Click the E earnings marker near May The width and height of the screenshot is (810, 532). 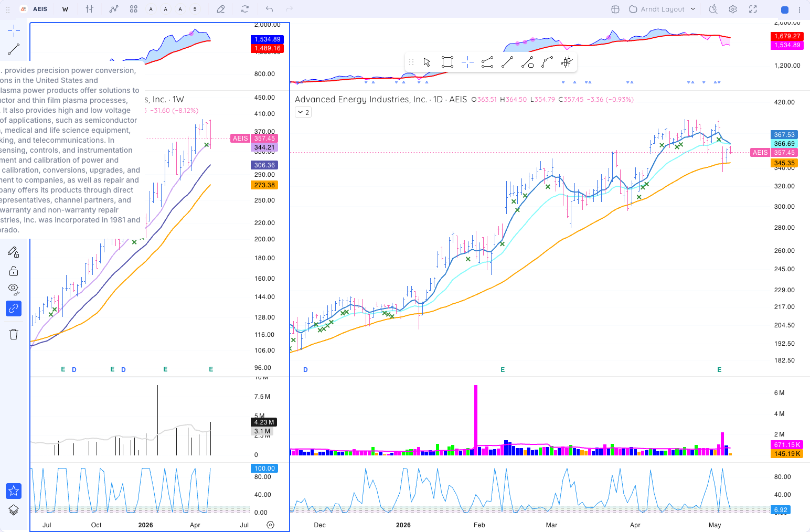pyautogui.click(x=719, y=370)
